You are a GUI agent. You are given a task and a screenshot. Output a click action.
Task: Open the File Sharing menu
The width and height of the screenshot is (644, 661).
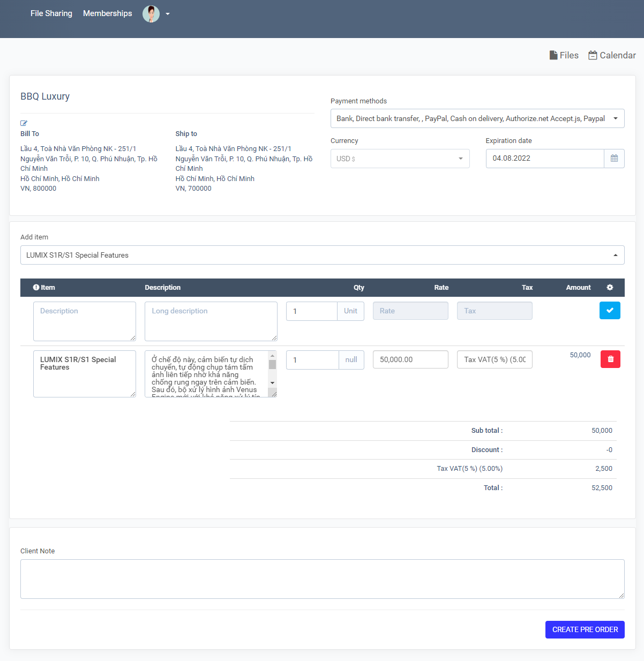[x=51, y=13]
